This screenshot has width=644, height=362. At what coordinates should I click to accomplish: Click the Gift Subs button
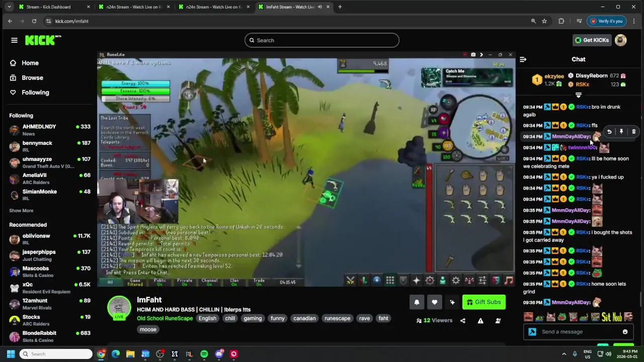click(x=484, y=302)
